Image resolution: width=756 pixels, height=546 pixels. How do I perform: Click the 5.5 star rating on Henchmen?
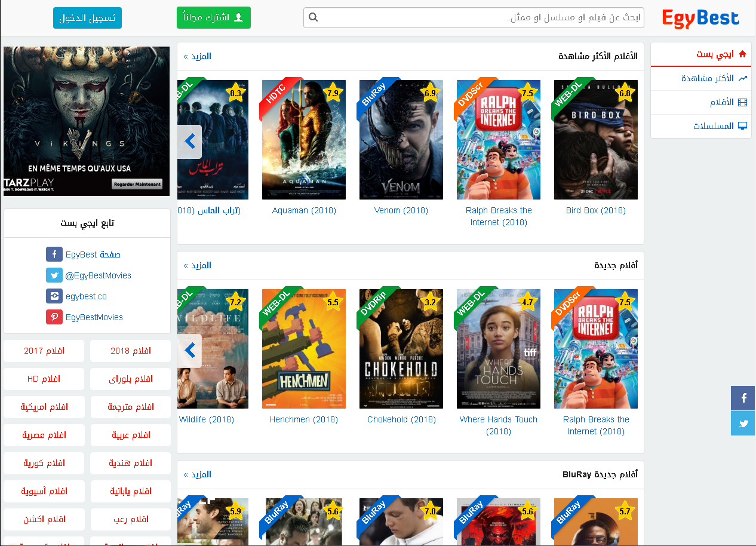[x=333, y=302]
